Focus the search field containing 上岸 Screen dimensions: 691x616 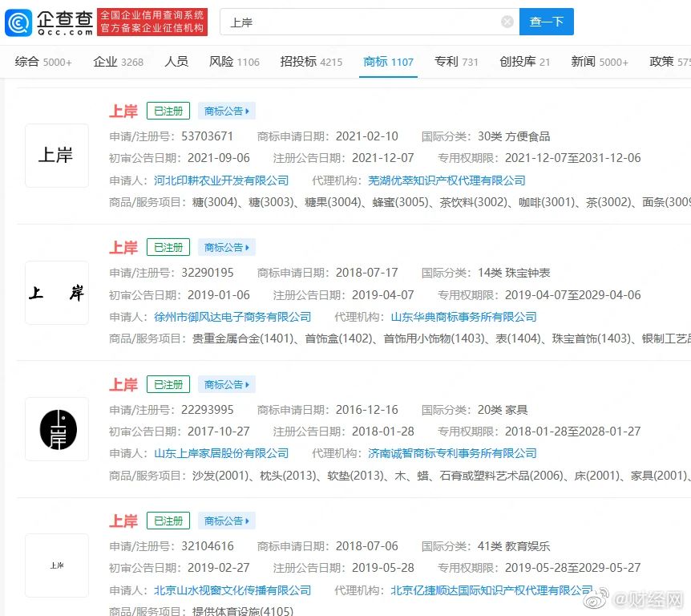pyautogui.click(x=370, y=22)
